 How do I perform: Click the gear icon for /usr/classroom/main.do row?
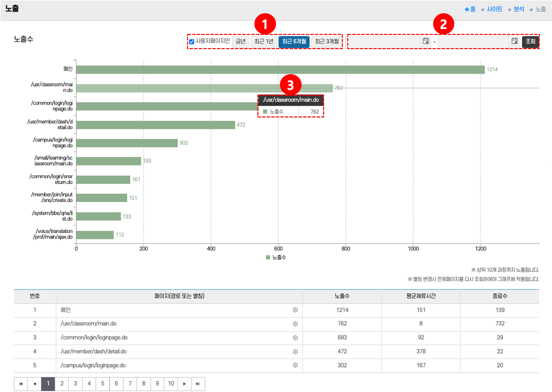click(295, 324)
